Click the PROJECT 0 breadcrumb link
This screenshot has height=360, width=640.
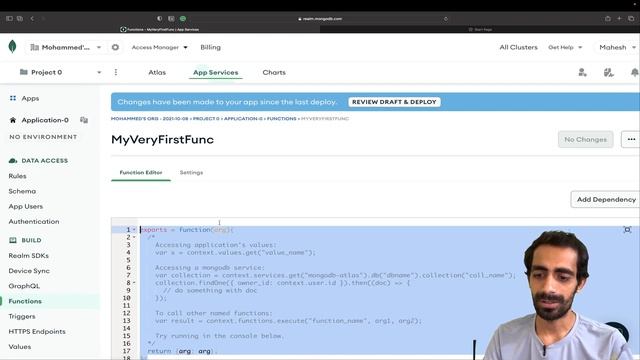point(206,119)
